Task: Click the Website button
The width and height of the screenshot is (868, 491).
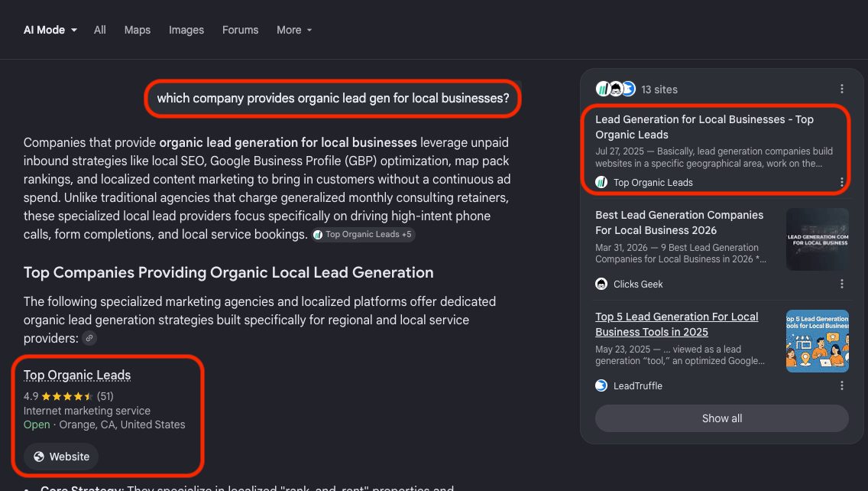Action: click(x=61, y=457)
